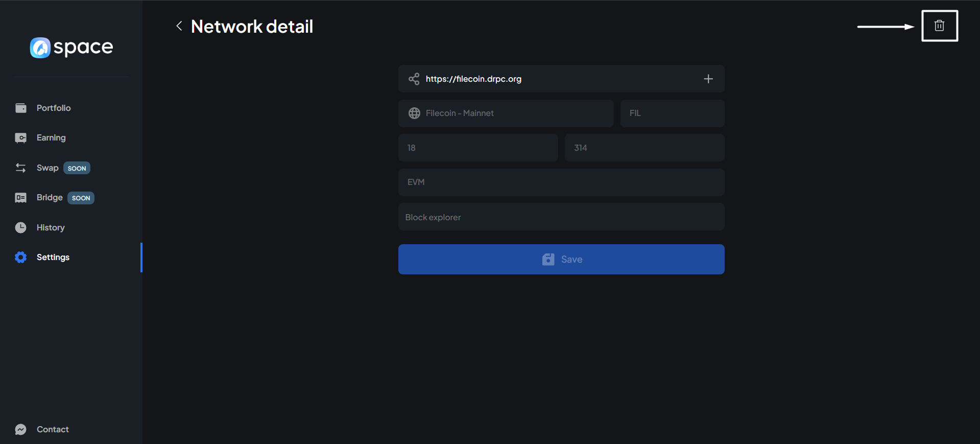
Task: Click the trash delete network icon
Action: [x=939, y=26]
